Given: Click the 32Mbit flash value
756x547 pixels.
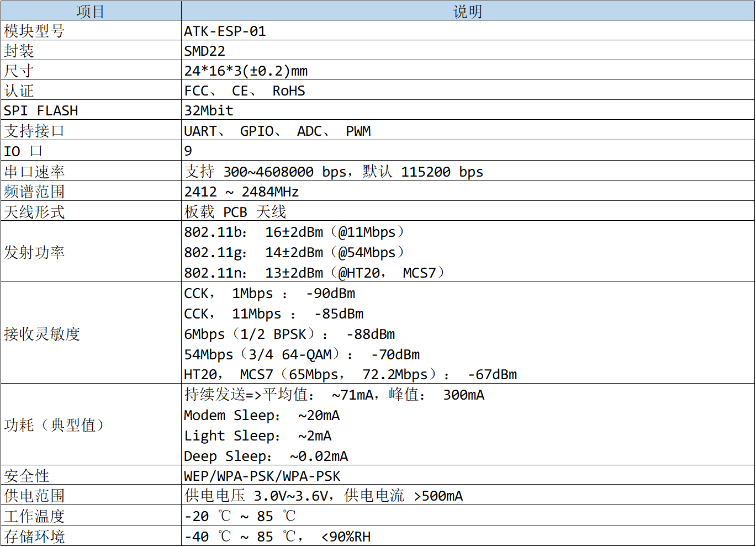Looking at the screenshot, I should (209, 111).
